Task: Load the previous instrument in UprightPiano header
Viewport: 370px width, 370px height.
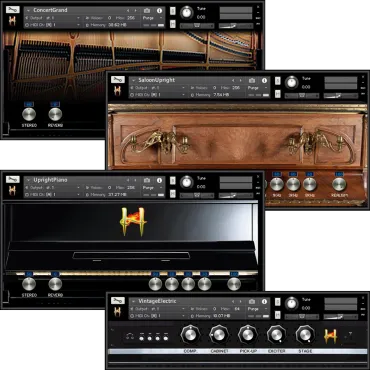Action: tap(128, 180)
